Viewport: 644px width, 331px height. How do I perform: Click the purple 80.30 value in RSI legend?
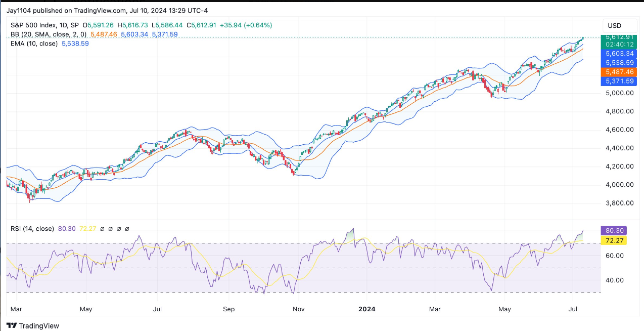67,229
